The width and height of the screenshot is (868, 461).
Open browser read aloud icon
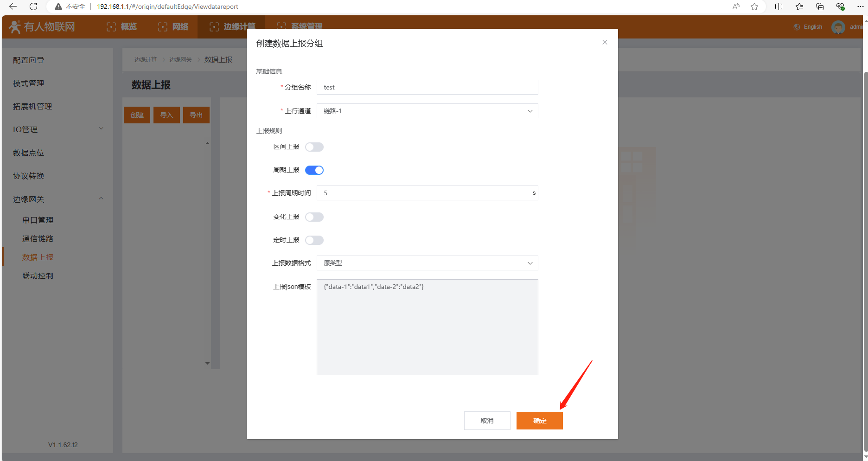(736, 6)
